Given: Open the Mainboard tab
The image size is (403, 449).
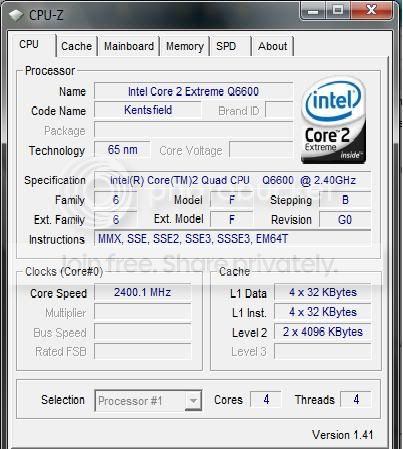Looking at the screenshot, I should click(129, 46).
